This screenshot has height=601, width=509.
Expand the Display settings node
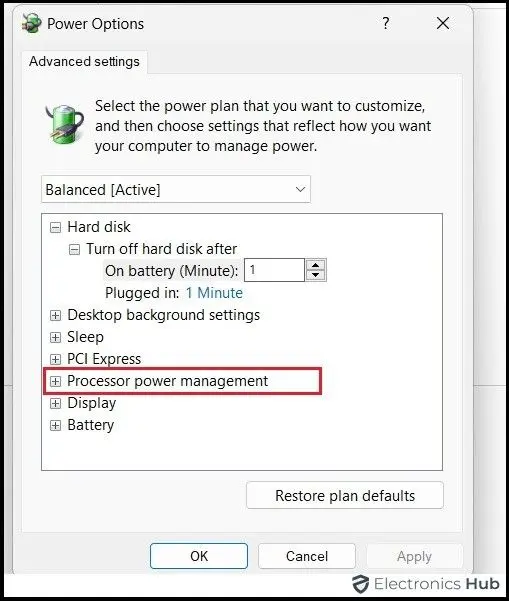click(x=56, y=404)
